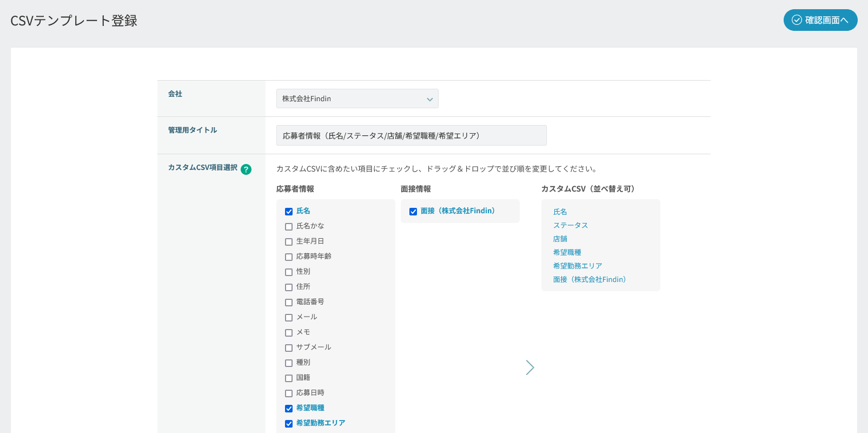This screenshot has height=433, width=868.
Task: Click the right chevron arrow icon
Action: click(530, 368)
